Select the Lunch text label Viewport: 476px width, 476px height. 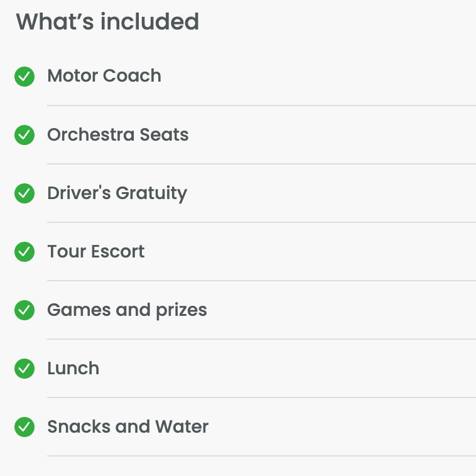[73, 368]
